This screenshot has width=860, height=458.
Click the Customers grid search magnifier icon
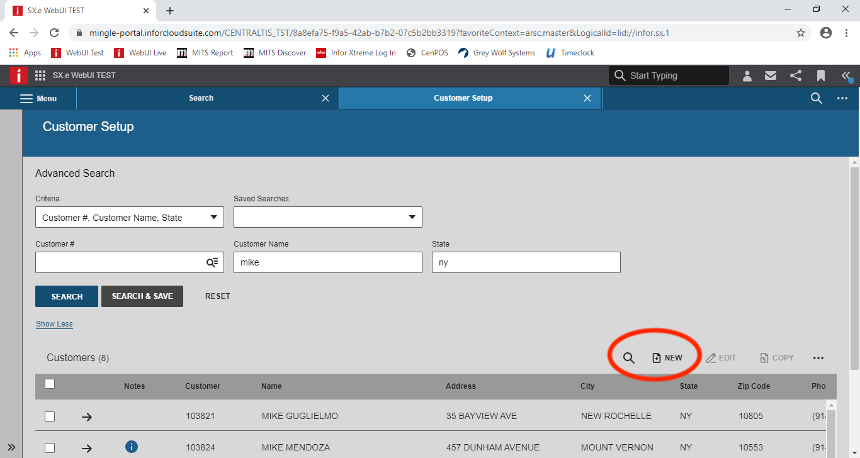click(629, 358)
